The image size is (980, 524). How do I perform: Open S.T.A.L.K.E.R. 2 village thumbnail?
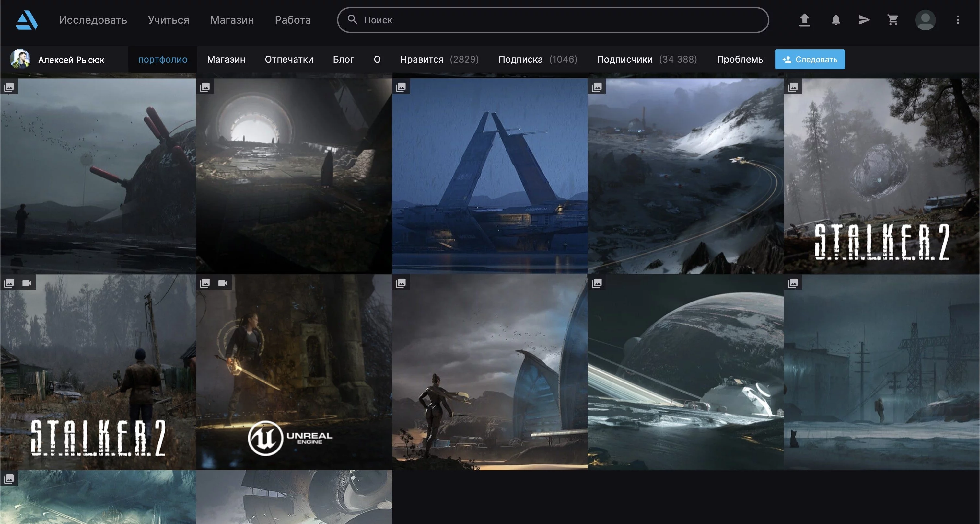(98, 372)
